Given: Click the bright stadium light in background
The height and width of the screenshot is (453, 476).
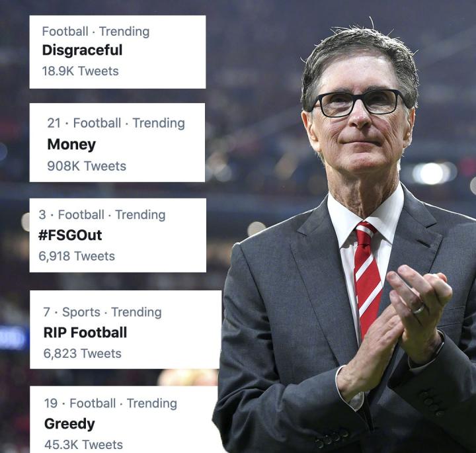Looking at the screenshot, I should click(432, 173).
